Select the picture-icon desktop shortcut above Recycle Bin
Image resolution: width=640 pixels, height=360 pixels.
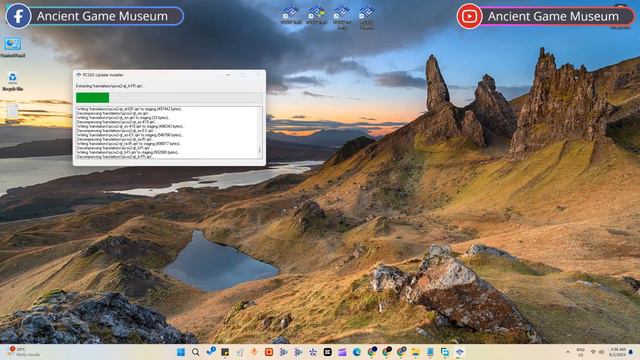(x=13, y=47)
